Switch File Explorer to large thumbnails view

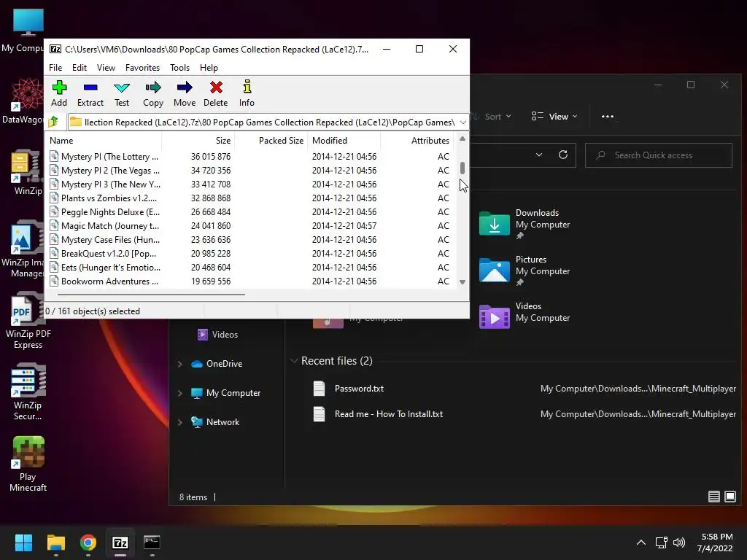(729, 497)
